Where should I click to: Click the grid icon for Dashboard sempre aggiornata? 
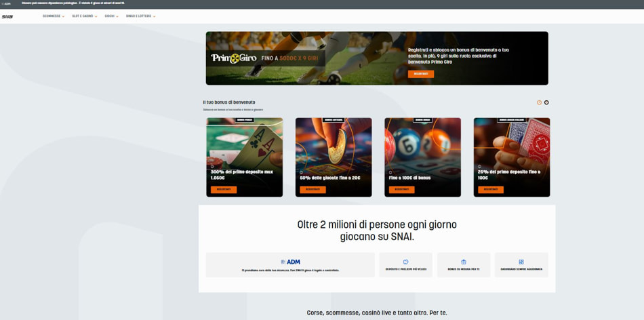pos(521,262)
